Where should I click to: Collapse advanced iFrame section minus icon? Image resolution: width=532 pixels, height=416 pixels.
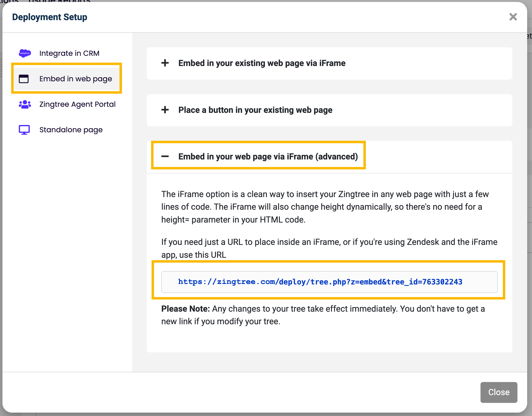[165, 156]
